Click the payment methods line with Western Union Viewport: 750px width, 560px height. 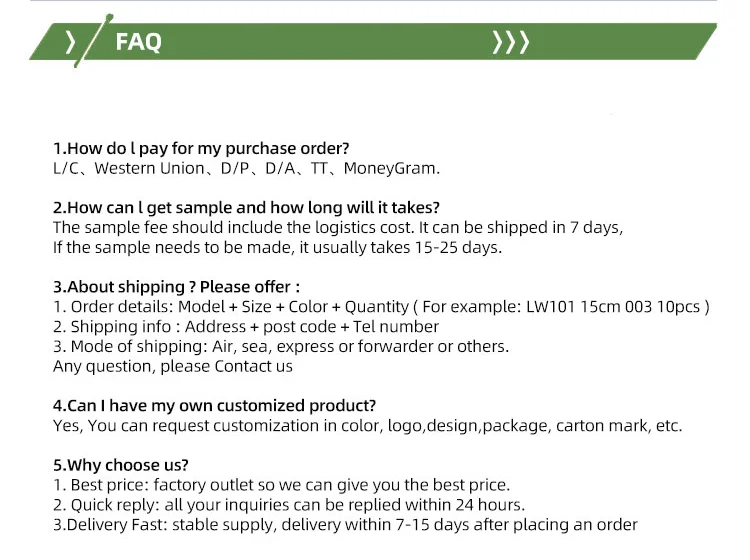pos(246,169)
